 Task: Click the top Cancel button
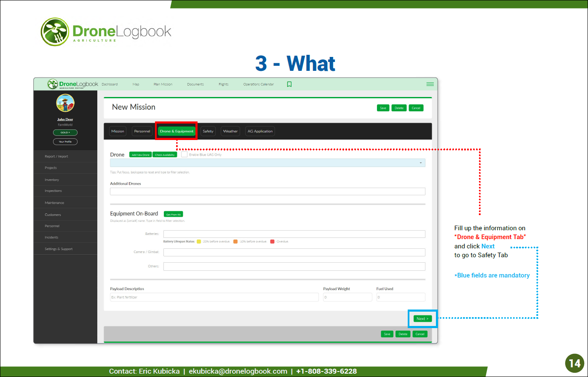pos(416,108)
